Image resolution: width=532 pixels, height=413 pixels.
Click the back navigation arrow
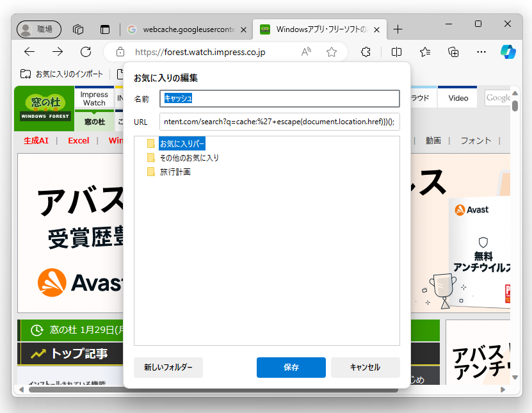(x=30, y=52)
